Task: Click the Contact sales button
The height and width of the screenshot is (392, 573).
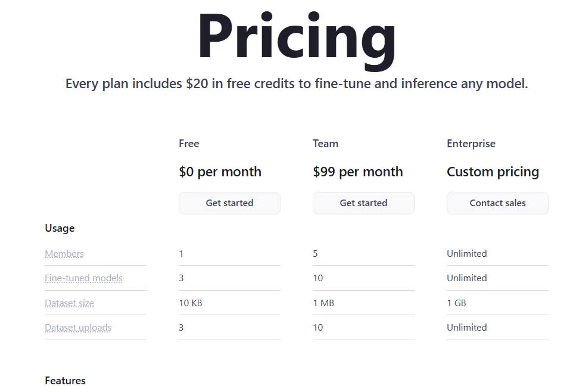Action: pyautogui.click(x=498, y=203)
